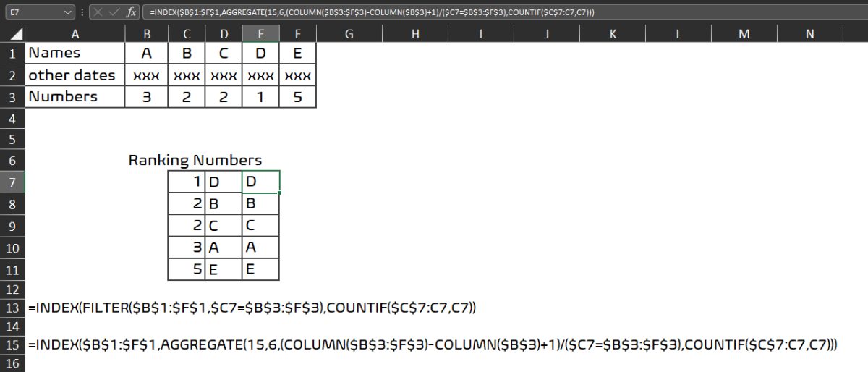The height and width of the screenshot is (372, 868).
Task: Select row 2 header
Action: [x=12, y=75]
